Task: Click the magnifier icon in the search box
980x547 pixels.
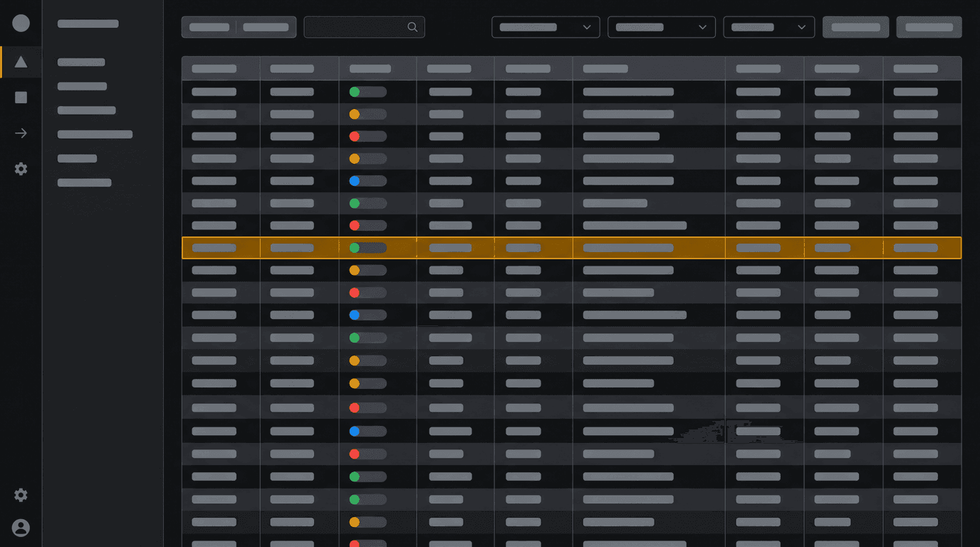Action: click(412, 27)
